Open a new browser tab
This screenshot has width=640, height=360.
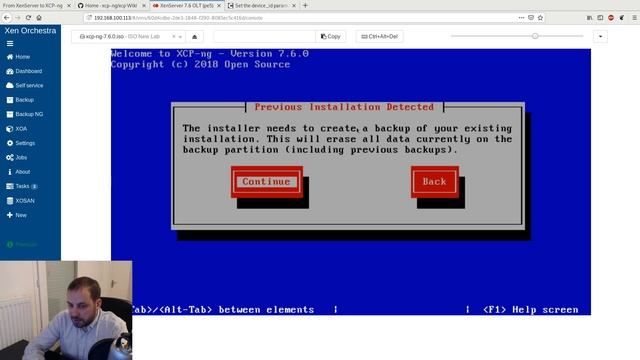click(305, 6)
